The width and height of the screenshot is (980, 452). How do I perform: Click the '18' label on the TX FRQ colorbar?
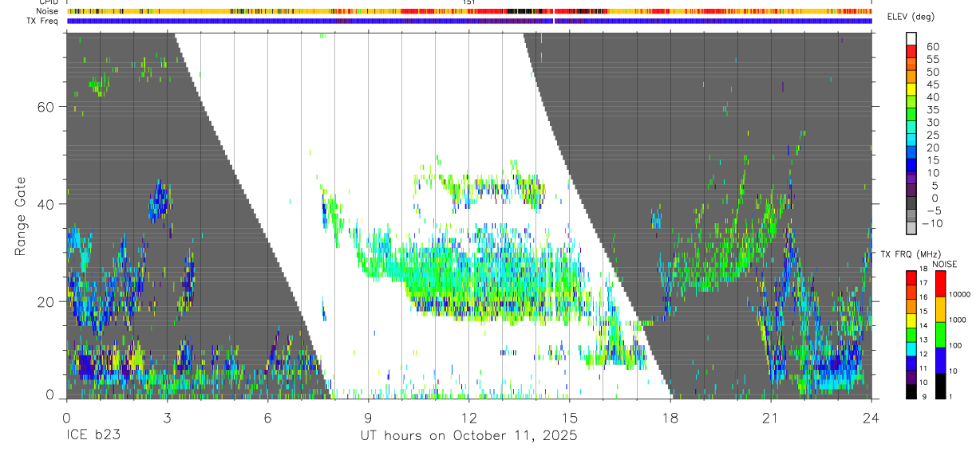923,269
